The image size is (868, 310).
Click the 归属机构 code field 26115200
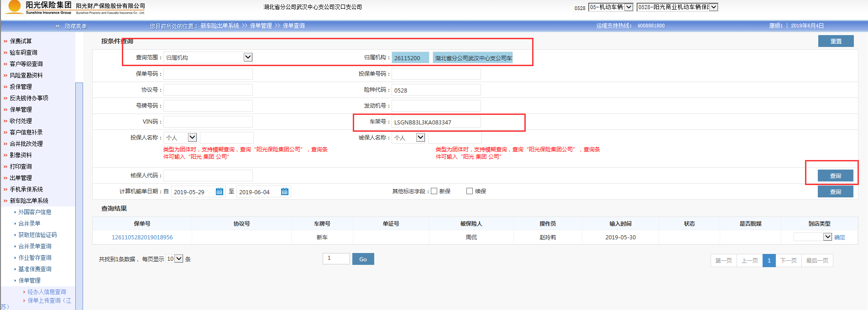411,57
